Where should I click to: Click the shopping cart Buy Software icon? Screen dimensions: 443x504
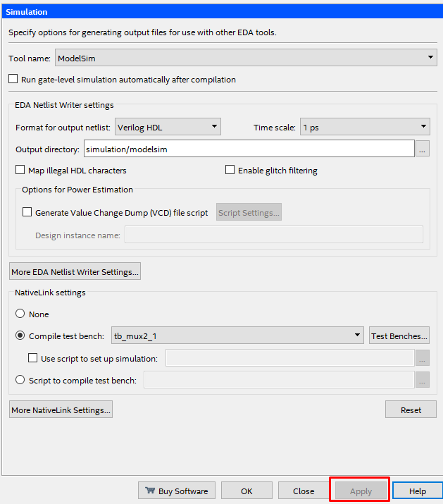(150, 491)
